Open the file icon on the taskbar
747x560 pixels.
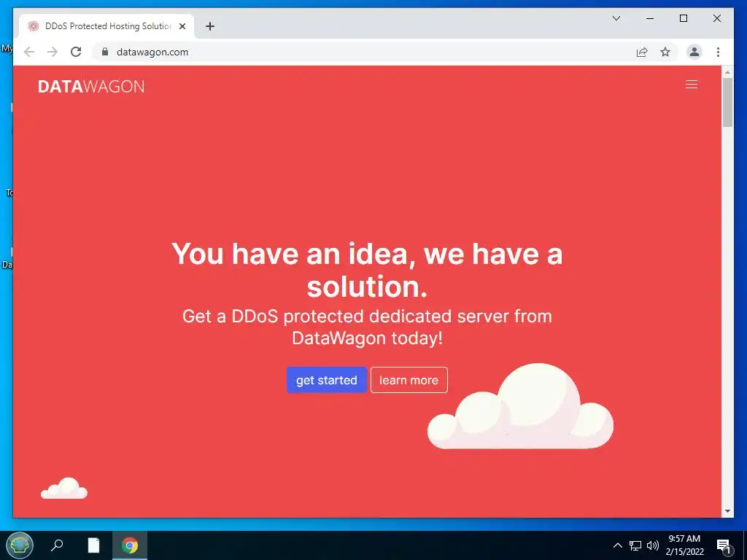point(94,545)
